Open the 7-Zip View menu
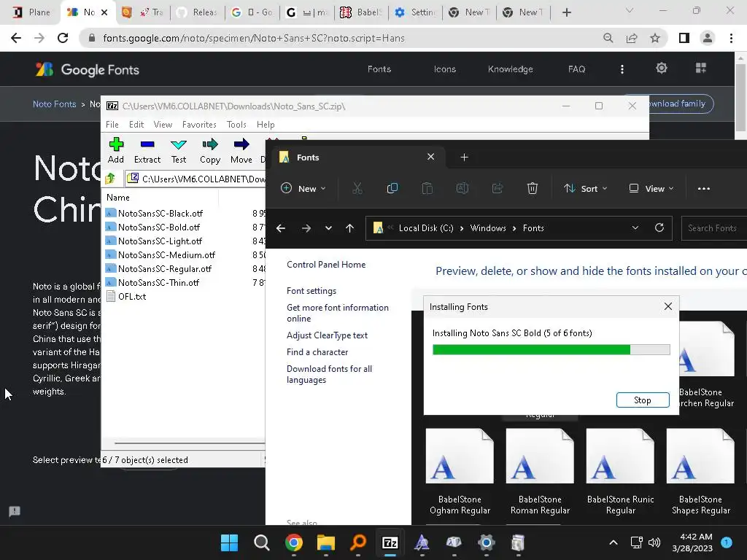Viewport: 747px width, 560px height. pyautogui.click(x=163, y=124)
